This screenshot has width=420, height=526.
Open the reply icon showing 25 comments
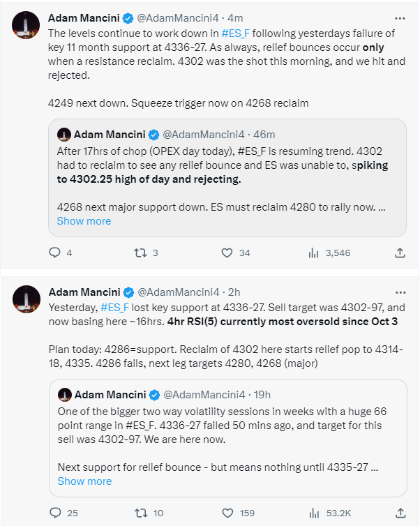pyautogui.click(x=55, y=513)
